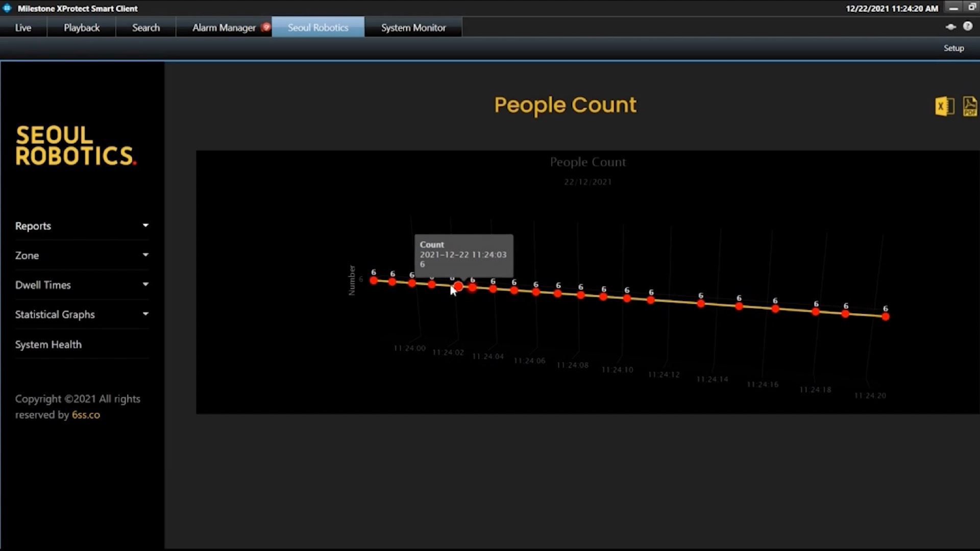Image resolution: width=980 pixels, height=551 pixels.
Task: Select the Seoul Robotics tab
Action: point(318,28)
